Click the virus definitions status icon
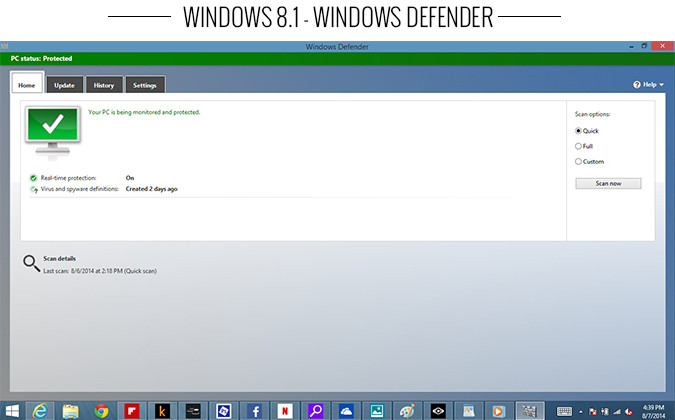Image resolution: width=675 pixels, height=420 pixels. (x=33, y=188)
